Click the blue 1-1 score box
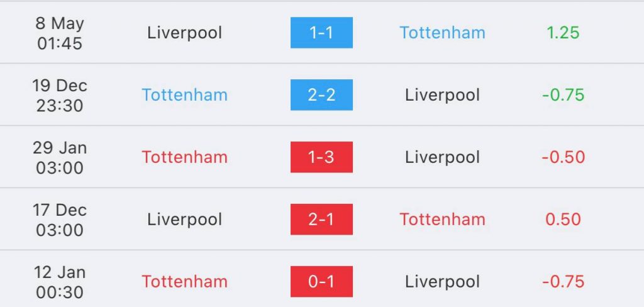Viewport: 644px width, 307px height. pyautogui.click(x=321, y=33)
